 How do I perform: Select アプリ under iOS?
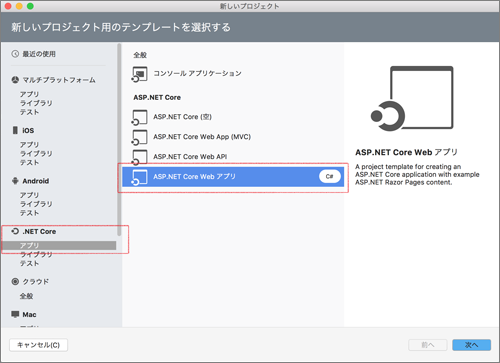pos(29,145)
